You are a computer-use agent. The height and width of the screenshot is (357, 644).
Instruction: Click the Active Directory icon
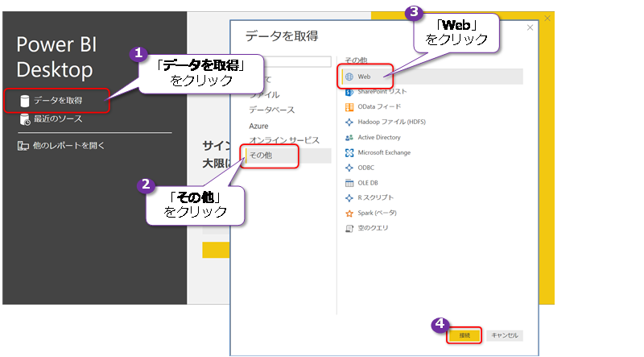pyautogui.click(x=349, y=137)
